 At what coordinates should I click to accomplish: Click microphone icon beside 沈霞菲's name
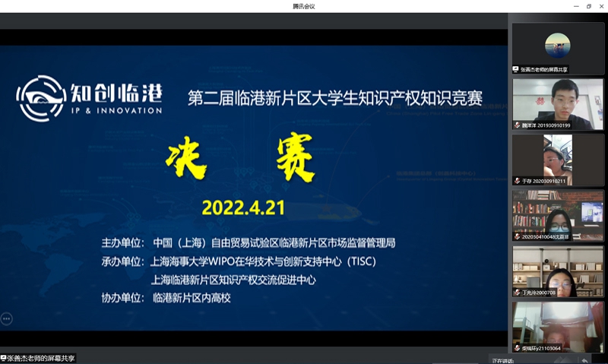pyautogui.click(x=517, y=236)
